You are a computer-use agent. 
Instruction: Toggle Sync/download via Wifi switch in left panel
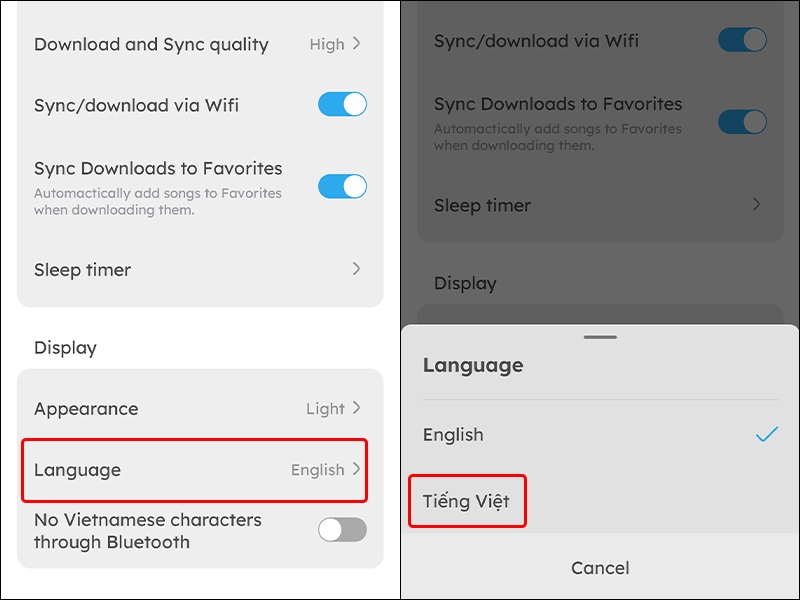(342, 104)
